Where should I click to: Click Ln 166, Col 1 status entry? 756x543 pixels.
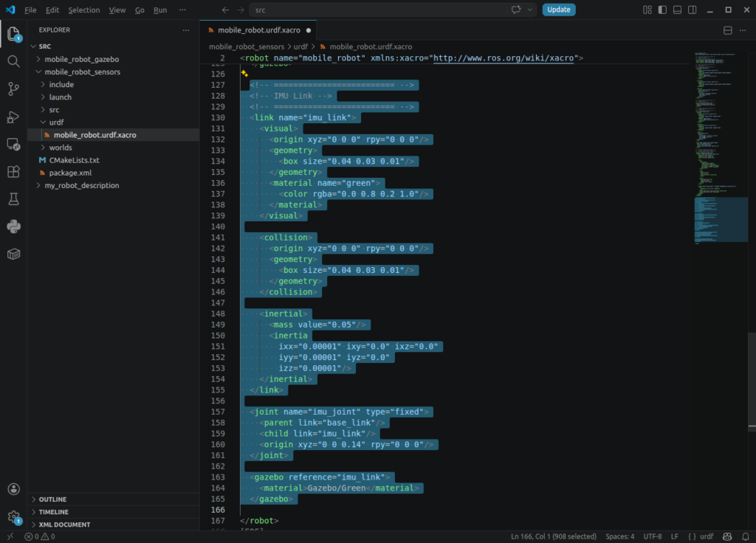(554, 536)
